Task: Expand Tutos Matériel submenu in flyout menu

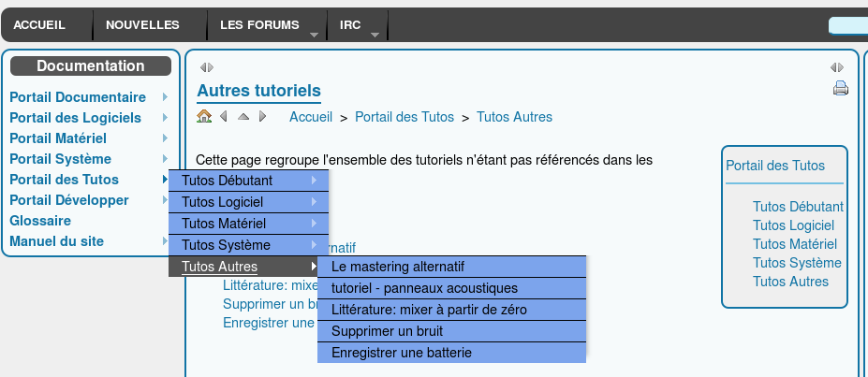Action: pyautogui.click(x=313, y=224)
